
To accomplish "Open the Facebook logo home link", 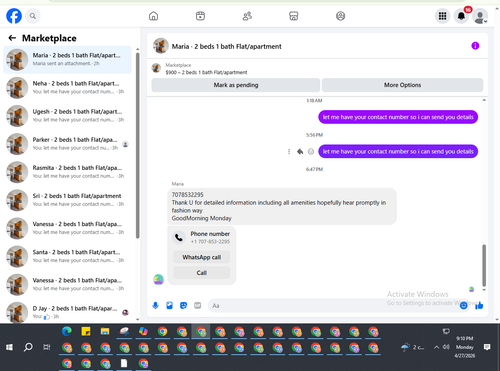I will pyautogui.click(x=14, y=16).
